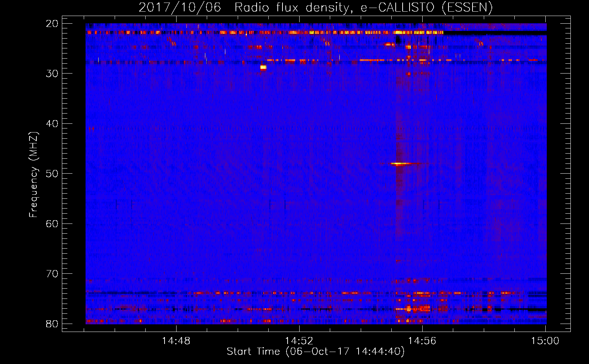This screenshot has width=589, height=364.
Task: Click the 'Start Time (06-Oct-17 14:44:40)' x-axis label
Action: [x=316, y=352]
